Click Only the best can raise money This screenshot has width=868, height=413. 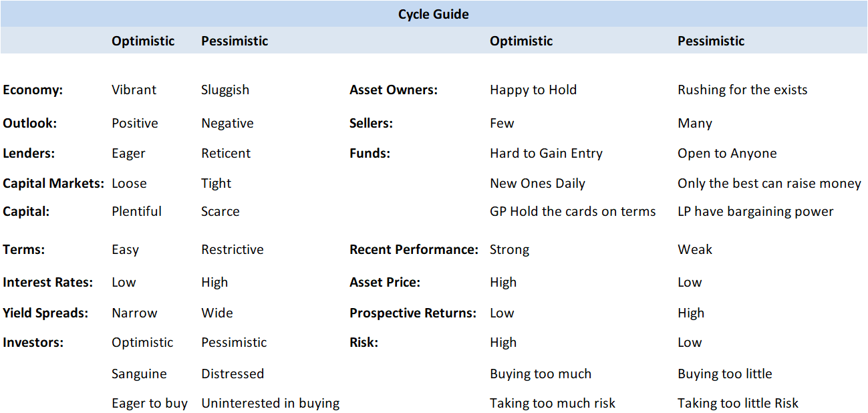pos(769,184)
